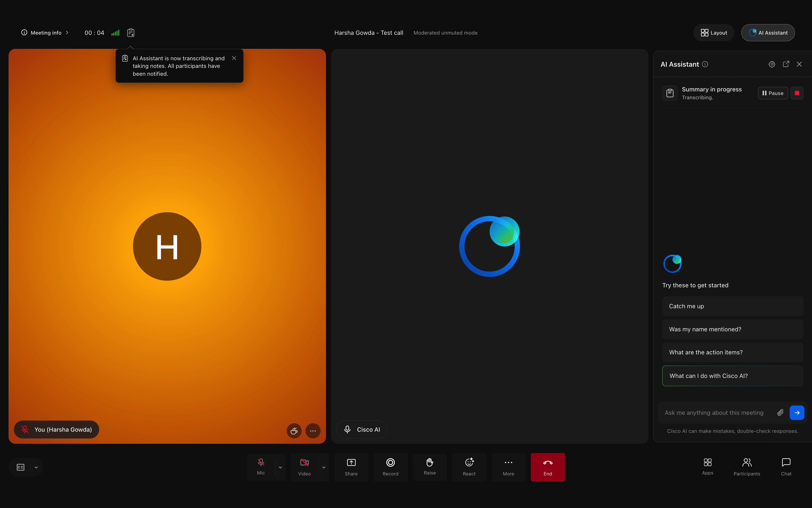This screenshot has width=812, height=508.
Task: Open the three-dot menu on Harsha's video tile
Action: (313, 431)
